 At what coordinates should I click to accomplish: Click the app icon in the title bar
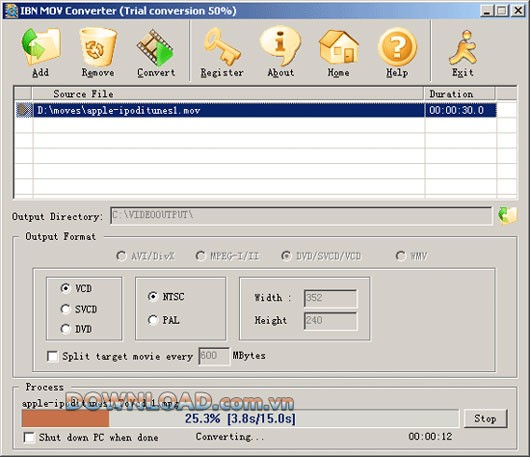10,11
